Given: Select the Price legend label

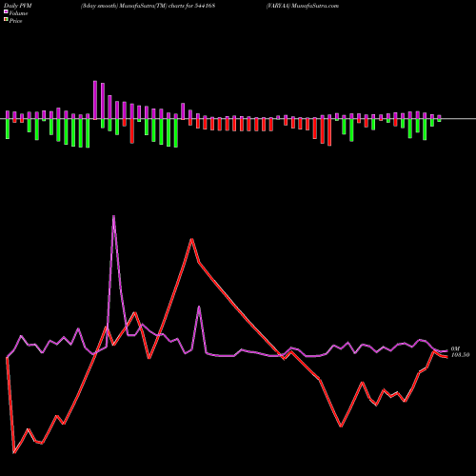Looking at the screenshot, I should click(15, 21).
